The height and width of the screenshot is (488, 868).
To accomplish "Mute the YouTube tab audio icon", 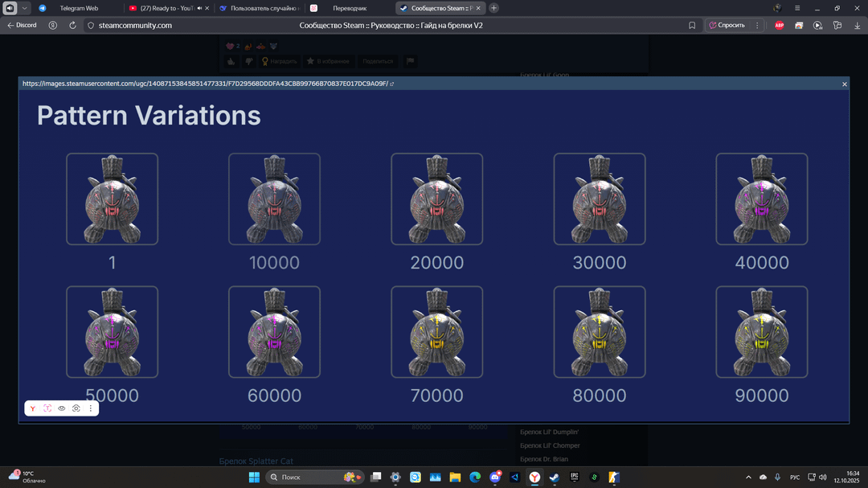I will (x=199, y=8).
